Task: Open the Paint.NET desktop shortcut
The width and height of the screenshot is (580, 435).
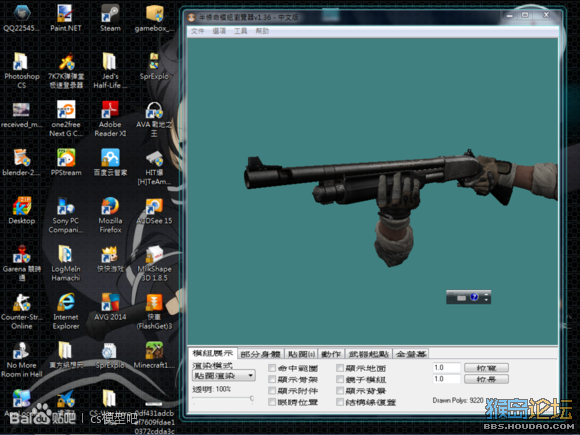Action: 66,17
